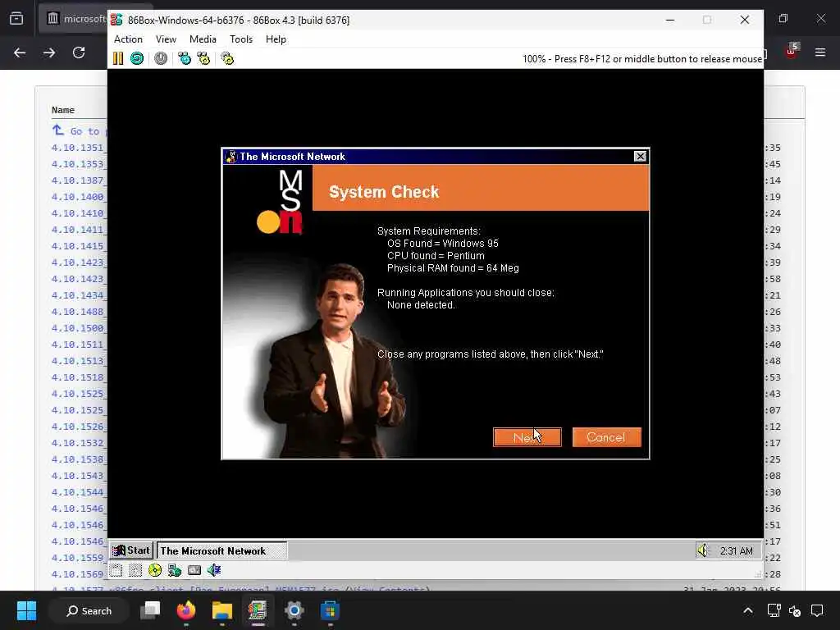Open Microsoft Store from the Windows 11 taskbar
The width and height of the screenshot is (840, 630).
click(330, 610)
